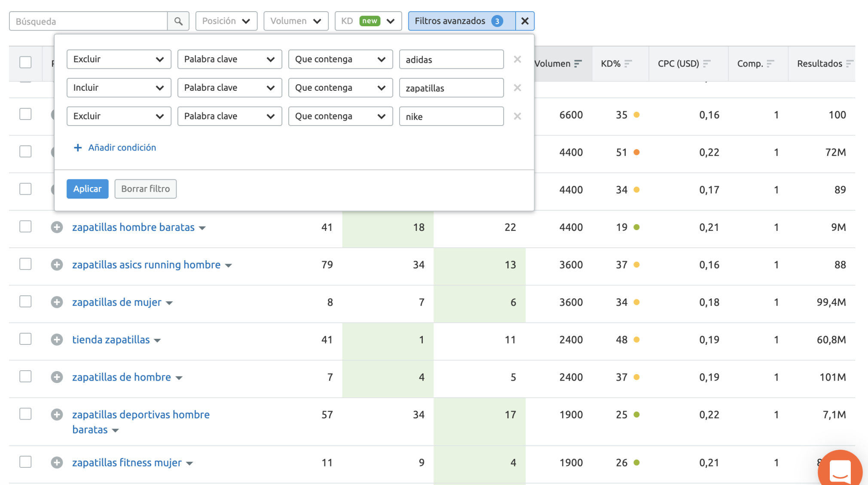Open the Posición filter dropdown
This screenshot has width=868, height=485.
[226, 21]
